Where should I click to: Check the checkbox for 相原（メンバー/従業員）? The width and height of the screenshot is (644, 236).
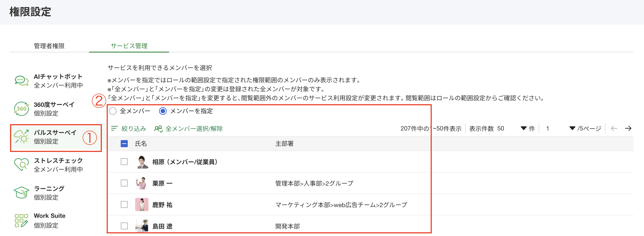tap(124, 162)
